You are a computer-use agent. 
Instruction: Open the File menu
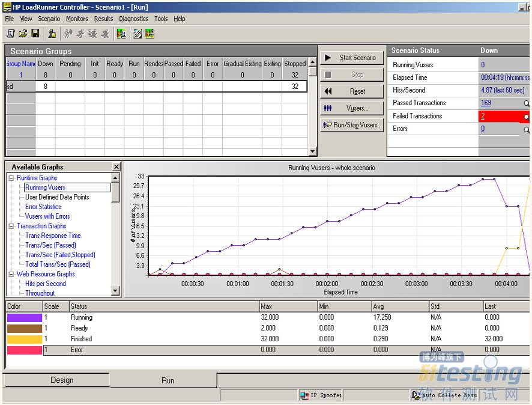click(10, 19)
